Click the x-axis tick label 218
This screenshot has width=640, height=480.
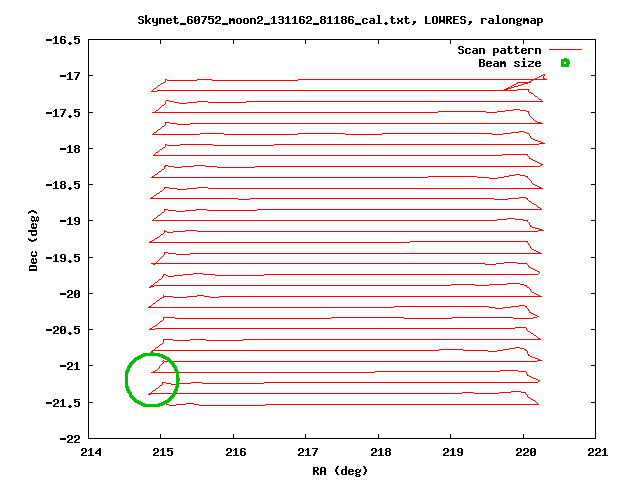tap(380, 452)
